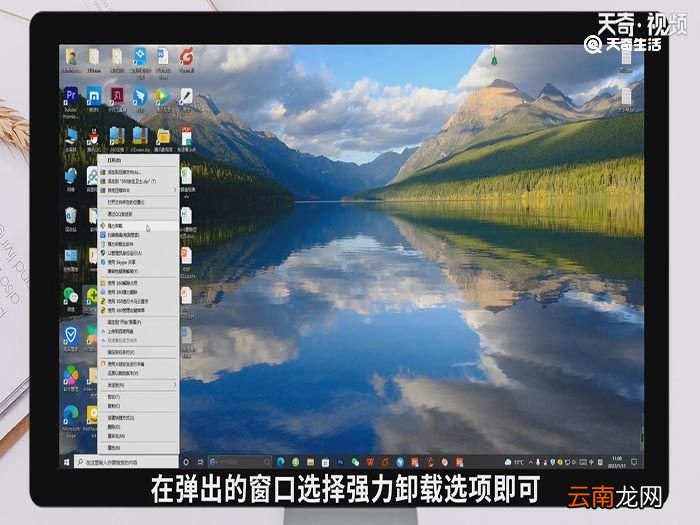Click the taskbar search box
Screen dimensions: 700x525
(x=126, y=462)
